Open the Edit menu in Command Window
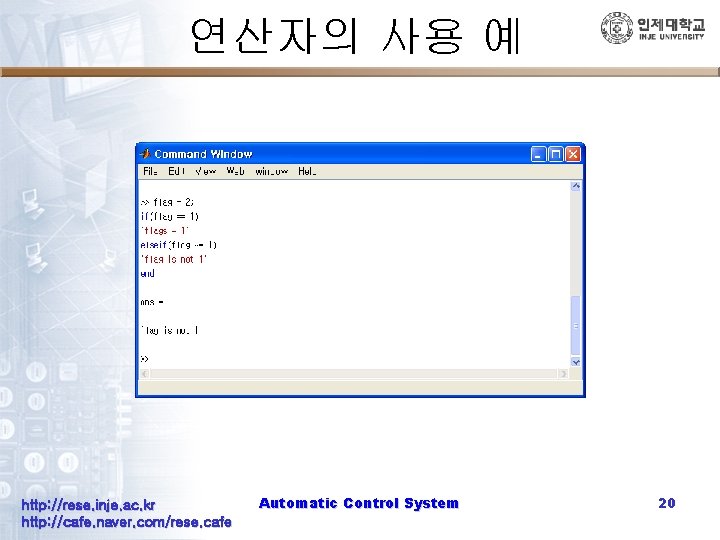The height and width of the screenshot is (540, 720). pyautogui.click(x=176, y=171)
